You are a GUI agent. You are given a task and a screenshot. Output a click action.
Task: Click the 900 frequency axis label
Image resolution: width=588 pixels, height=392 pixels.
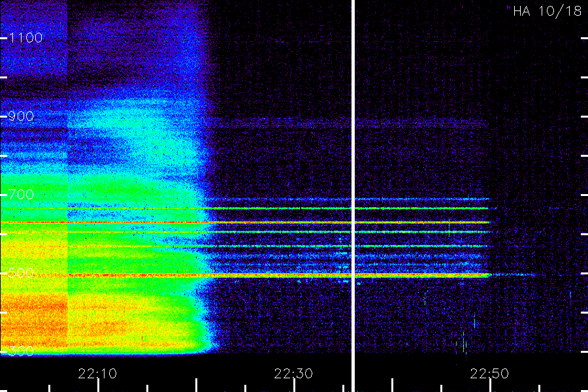click(21, 116)
